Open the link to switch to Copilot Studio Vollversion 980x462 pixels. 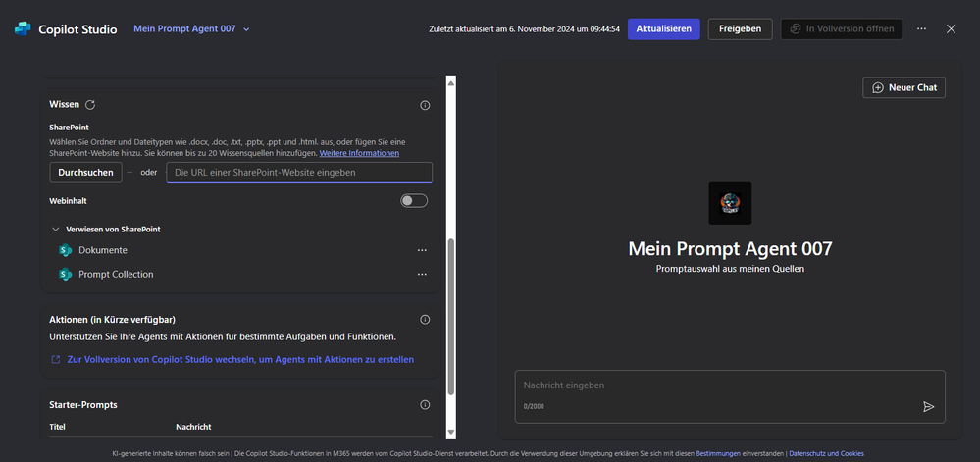coord(240,359)
